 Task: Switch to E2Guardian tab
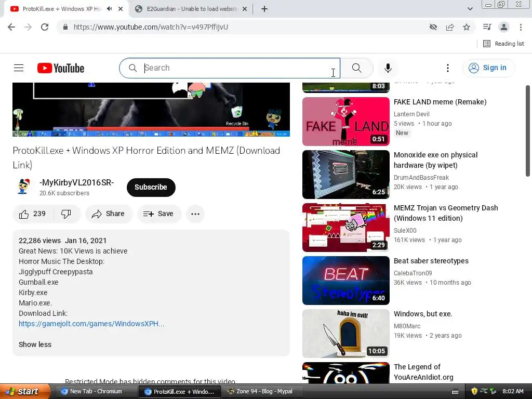click(x=191, y=9)
